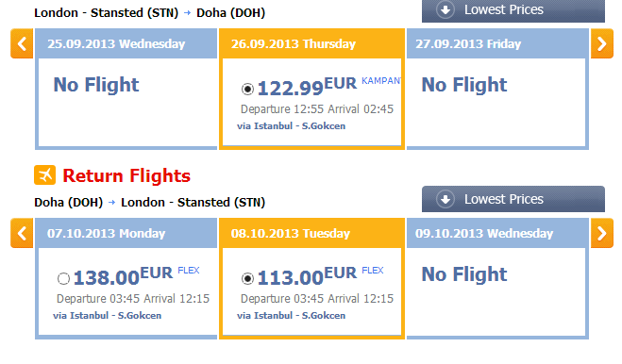The height and width of the screenshot is (364, 622).
Task: Click the down-arrow icon on outbound Lowest Prices
Action: click(445, 10)
